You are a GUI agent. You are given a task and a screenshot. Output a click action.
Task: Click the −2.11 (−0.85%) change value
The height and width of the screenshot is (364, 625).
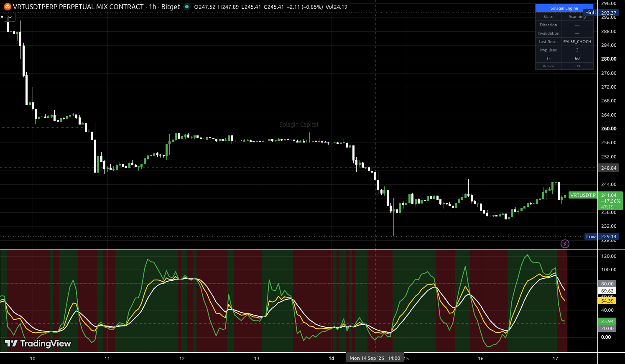(305, 7)
